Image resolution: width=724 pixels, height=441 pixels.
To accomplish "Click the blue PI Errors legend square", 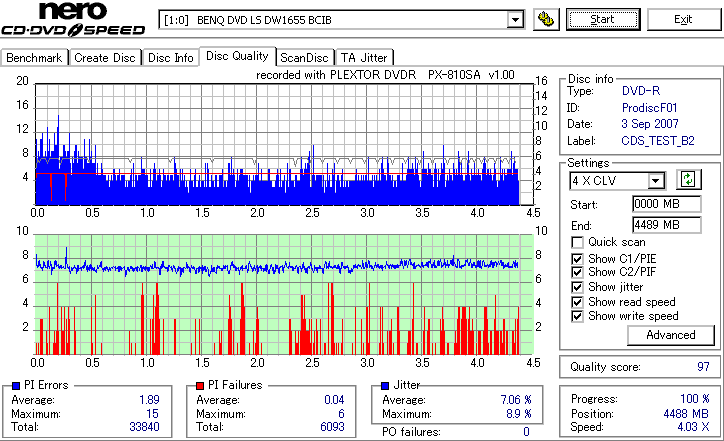I will [x=16, y=386].
